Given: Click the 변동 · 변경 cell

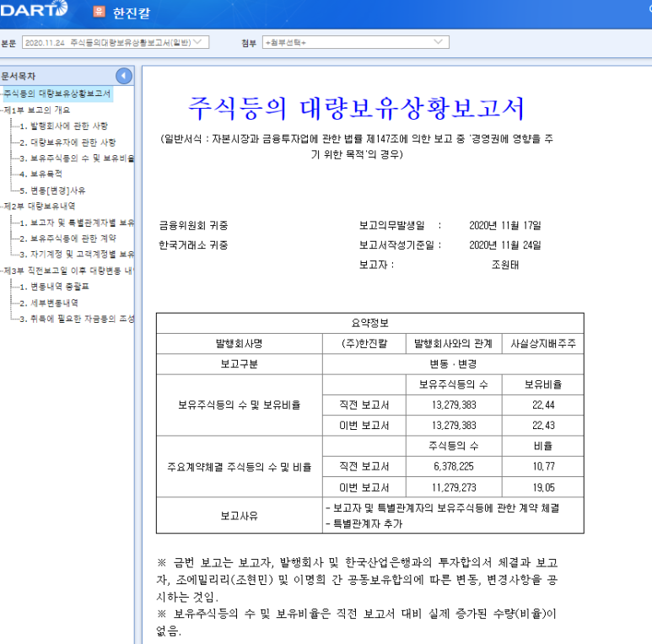Looking at the screenshot, I should pos(453,364).
